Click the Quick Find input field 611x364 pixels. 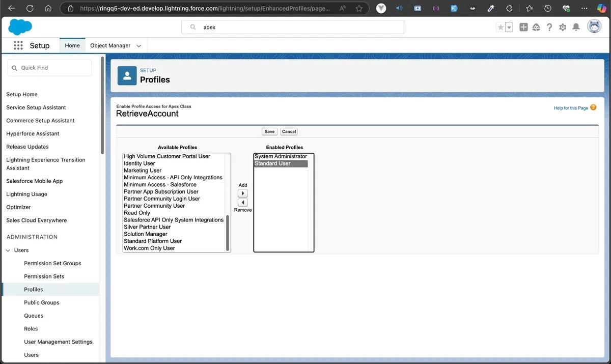tap(49, 68)
